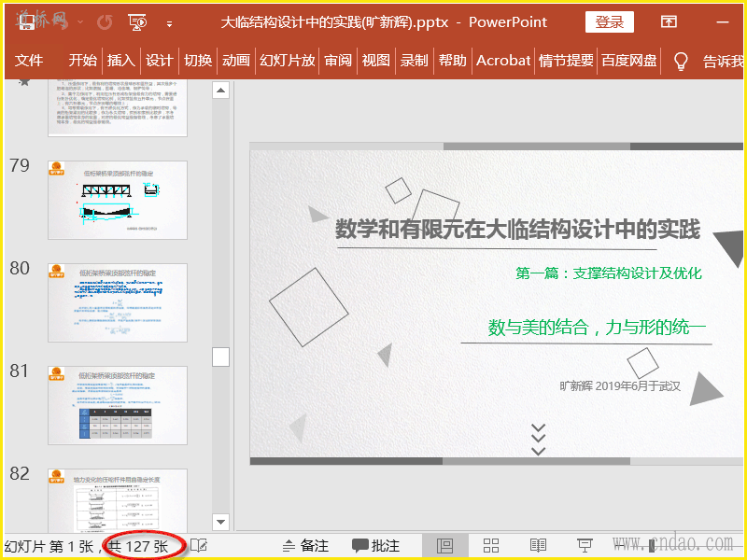Viewport: 747px width, 560px height.
Task: Select slide 81 thumbnail
Action: coord(118,406)
